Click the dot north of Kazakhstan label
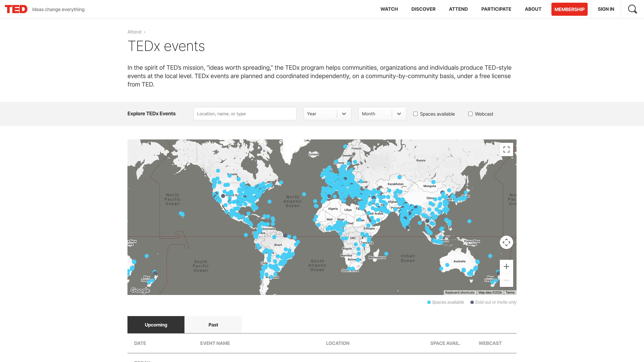 (x=399, y=177)
